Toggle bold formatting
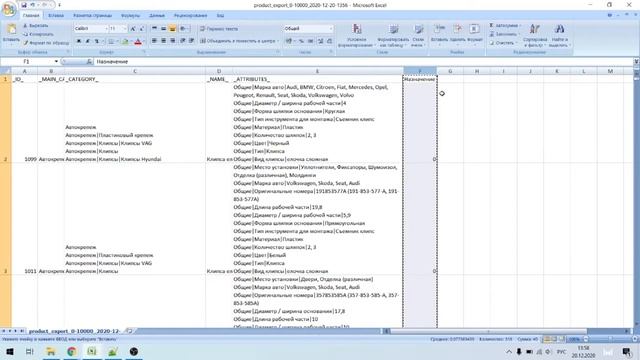Image resolution: width=640 pixels, height=360 pixels. pos(78,41)
